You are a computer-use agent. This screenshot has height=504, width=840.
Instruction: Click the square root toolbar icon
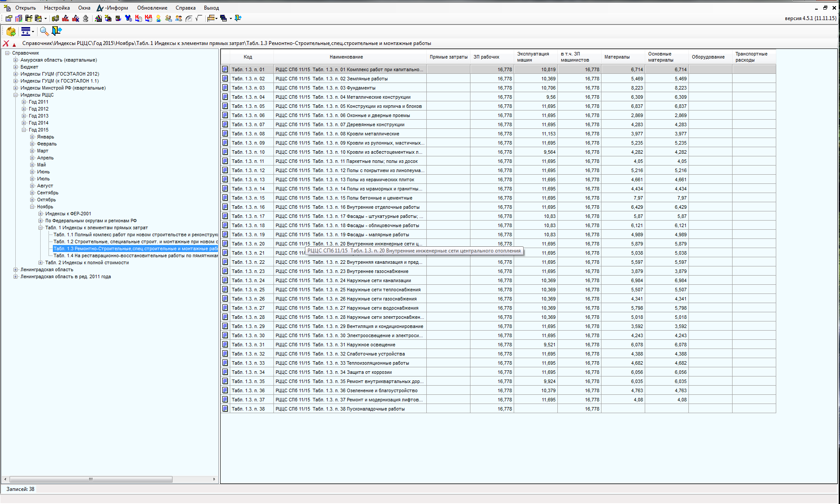(199, 18)
